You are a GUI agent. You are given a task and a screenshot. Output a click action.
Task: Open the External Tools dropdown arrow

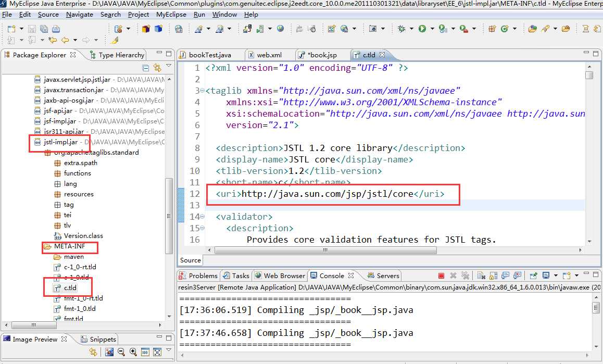(474, 29)
